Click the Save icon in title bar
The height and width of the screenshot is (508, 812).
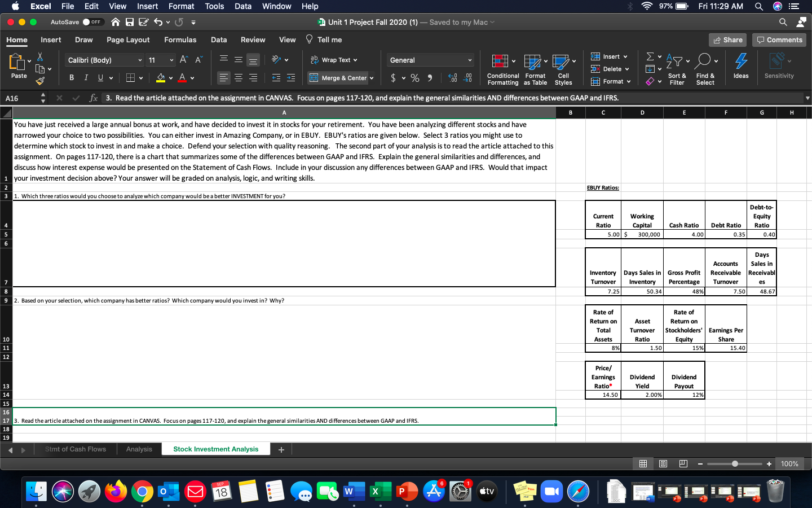pos(130,22)
